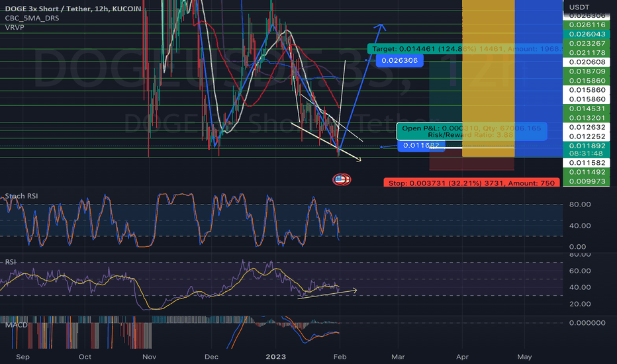
Task: Click the RSI pane 20.00 scale value
Action: (x=580, y=304)
